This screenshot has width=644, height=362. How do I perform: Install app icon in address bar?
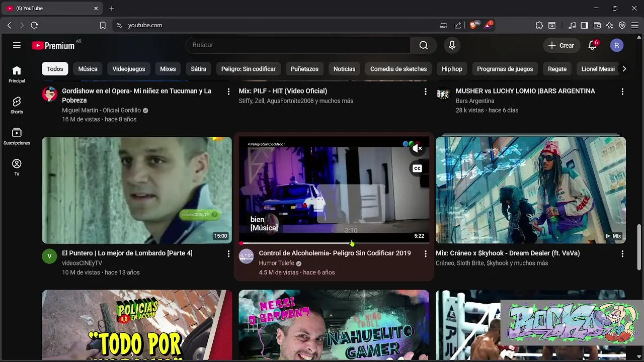click(x=444, y=25)
